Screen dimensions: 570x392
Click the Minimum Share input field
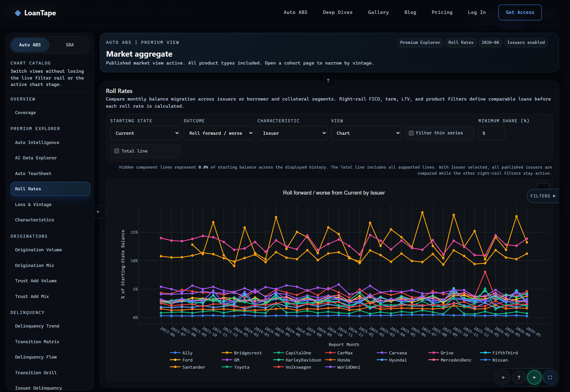[492, 133]
